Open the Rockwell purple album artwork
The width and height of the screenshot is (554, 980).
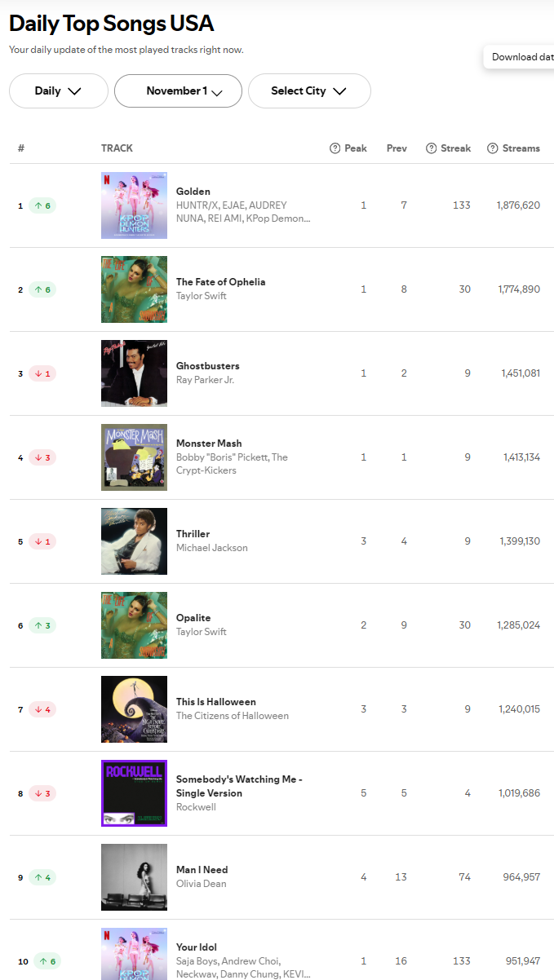pyautogui.click(x=134, y=793)
